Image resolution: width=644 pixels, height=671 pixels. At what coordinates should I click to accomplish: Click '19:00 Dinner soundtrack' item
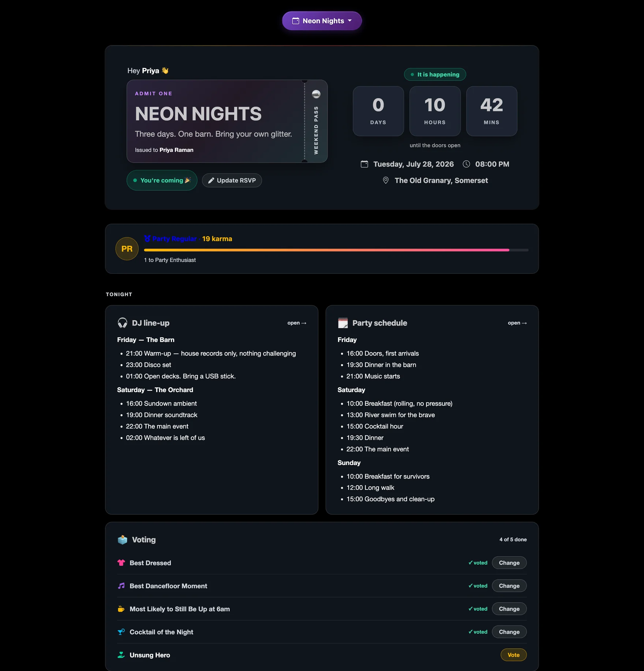coord(162,415)
